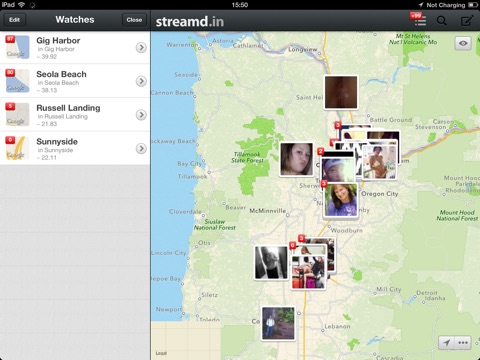This screenshot has width=480, height=360.
Task: Open the photo pin near Lebanon
Action: [278, 323]
